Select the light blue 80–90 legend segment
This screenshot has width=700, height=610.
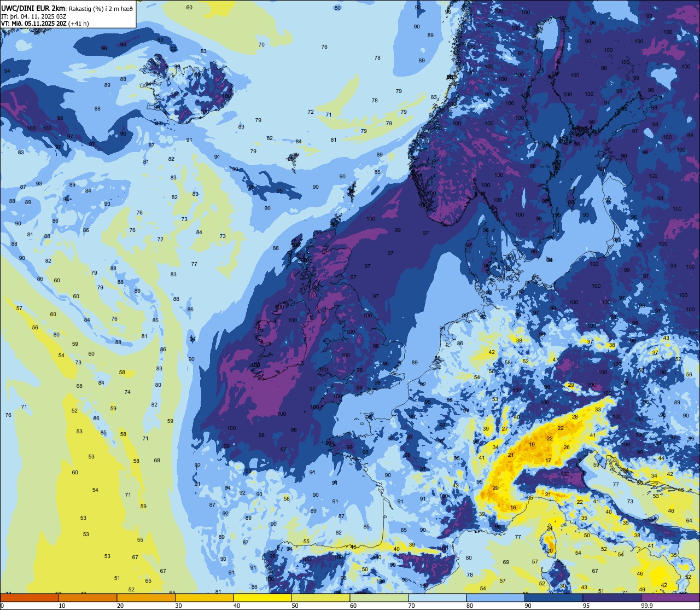click(x=496, y=598)
